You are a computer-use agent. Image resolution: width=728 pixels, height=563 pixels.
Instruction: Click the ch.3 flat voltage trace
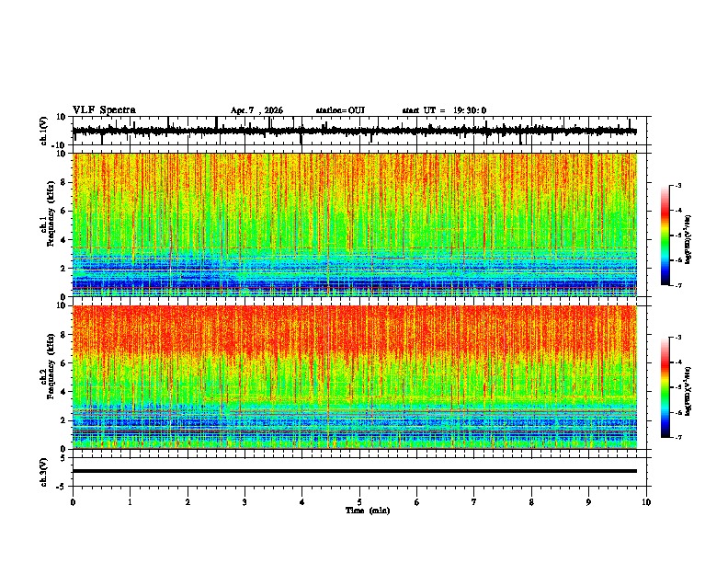tap(355, 471)
